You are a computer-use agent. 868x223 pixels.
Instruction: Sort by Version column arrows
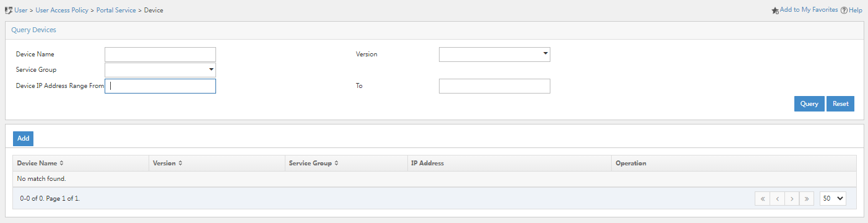click(180, 164)
